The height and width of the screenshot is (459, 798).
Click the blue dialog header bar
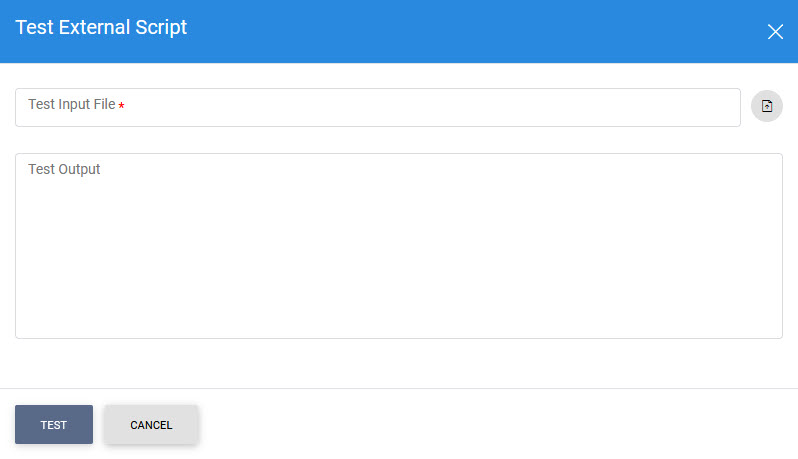point(450,31)
